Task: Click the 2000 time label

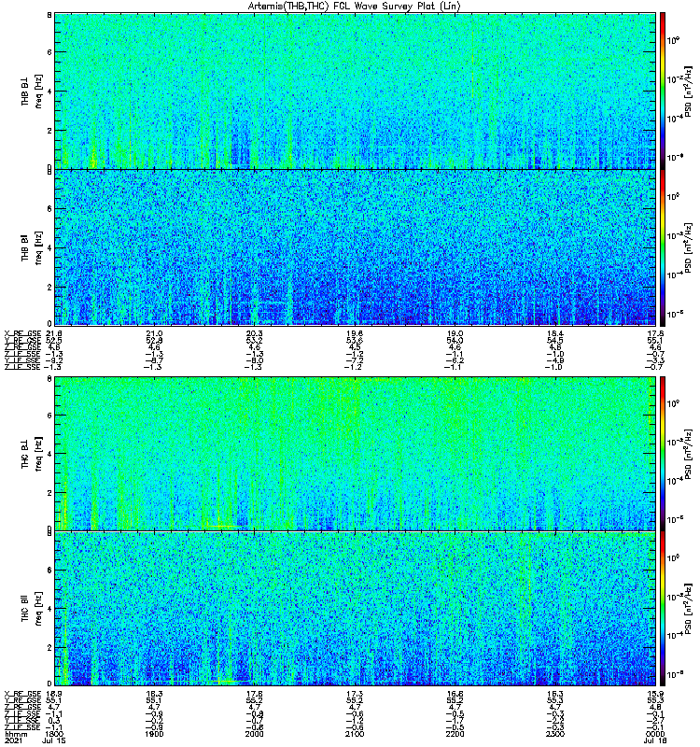Action: point(254,734)
